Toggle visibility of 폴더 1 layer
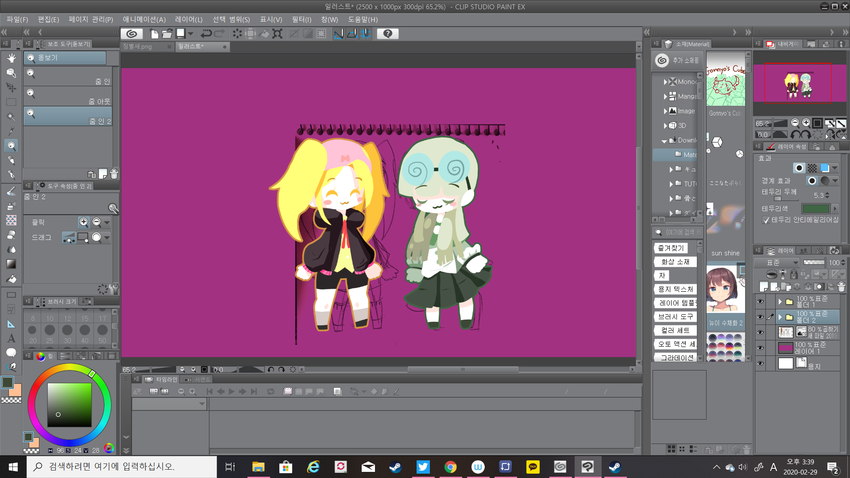 [x=760, y=302]
